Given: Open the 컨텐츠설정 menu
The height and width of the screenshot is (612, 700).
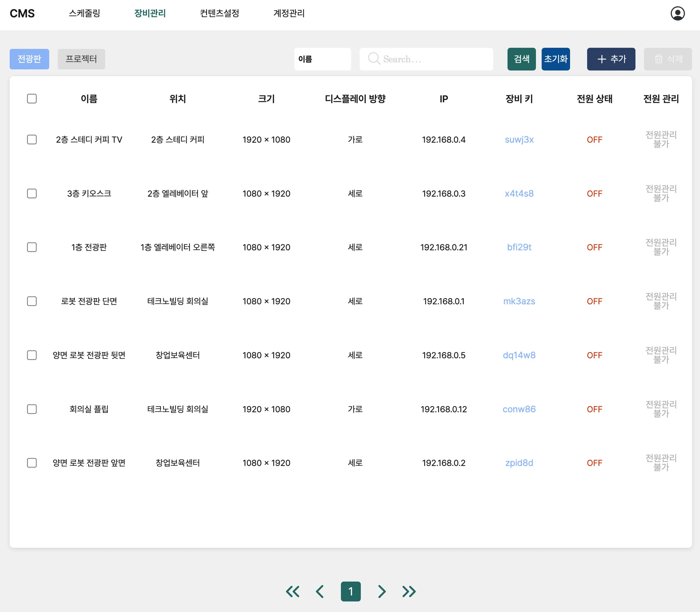Looking at the screenshot, I should pyautogui.click(x=219, y=13).
